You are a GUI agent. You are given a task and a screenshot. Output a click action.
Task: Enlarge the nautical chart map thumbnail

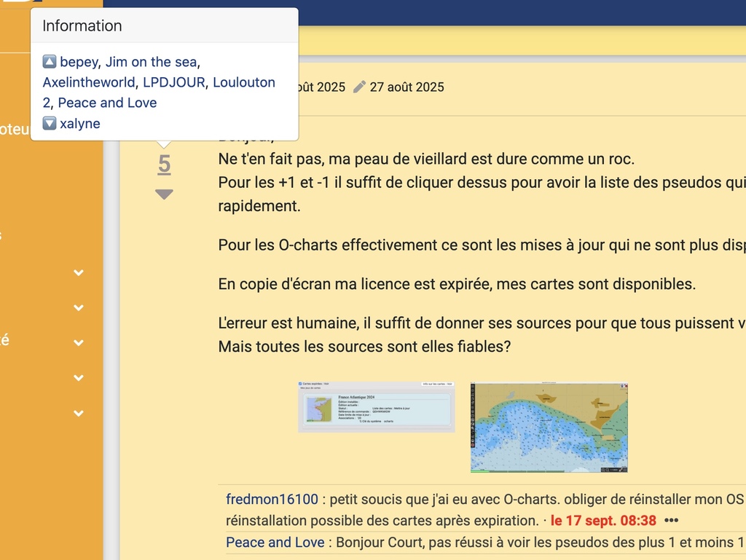coord(549,427)
